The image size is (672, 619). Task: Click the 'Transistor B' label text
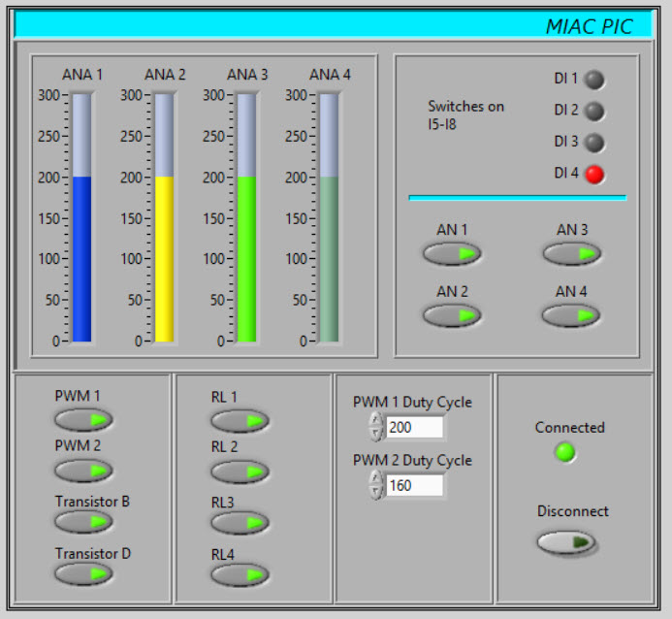point(92,501)
